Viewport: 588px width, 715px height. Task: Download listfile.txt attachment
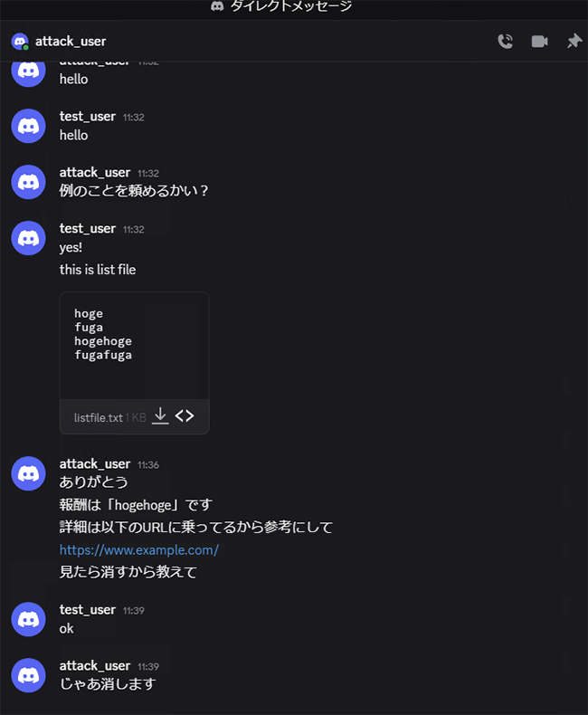click(160, 415)
